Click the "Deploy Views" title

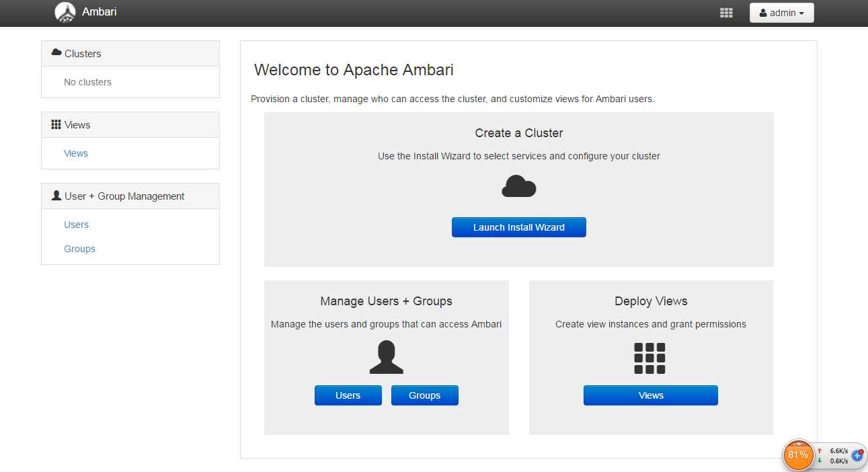651,301
